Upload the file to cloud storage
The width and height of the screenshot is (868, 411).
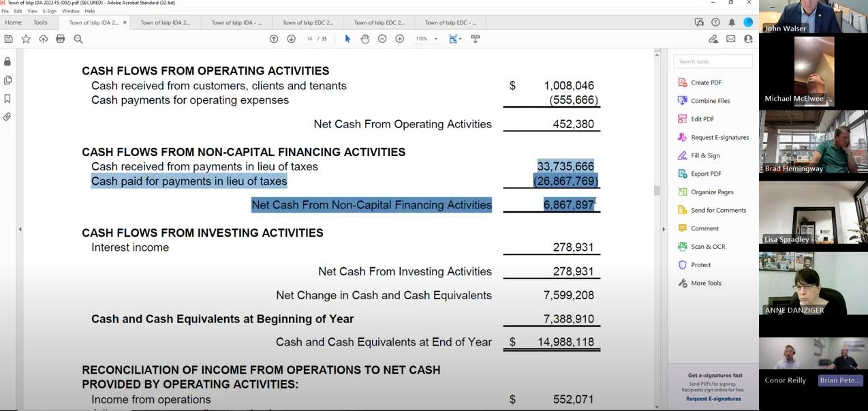click(x=43, y=39)
